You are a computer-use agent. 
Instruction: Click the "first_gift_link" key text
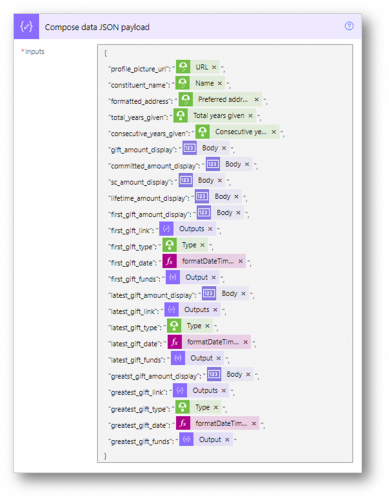click(132, 231)
